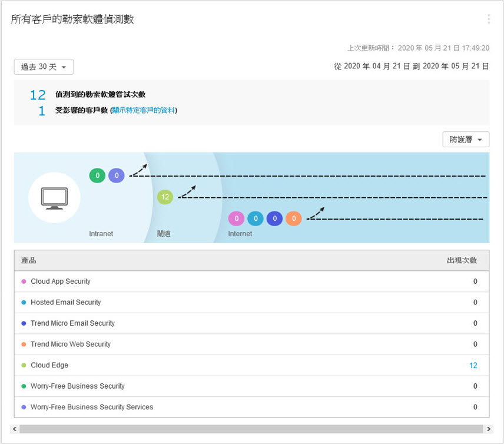This screenshot has height=444, width=504.
Task: Click the 出現次數 column header
Action: [x=461, y=260]
